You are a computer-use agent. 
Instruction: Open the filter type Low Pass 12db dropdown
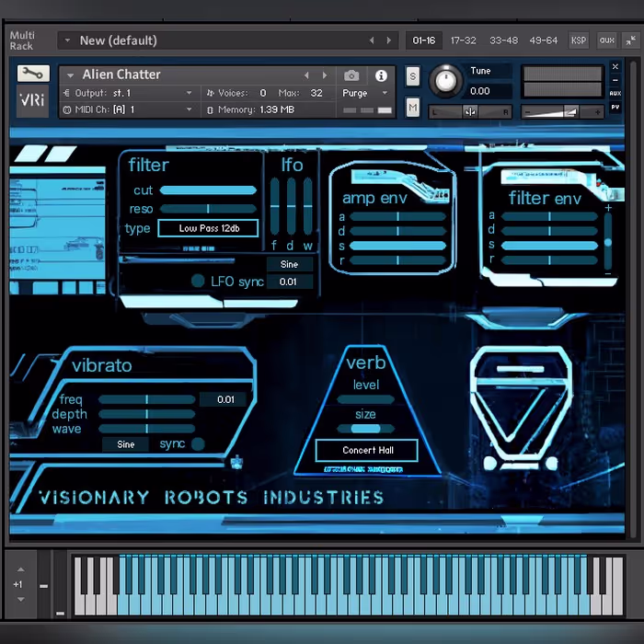tap(208, 228)
